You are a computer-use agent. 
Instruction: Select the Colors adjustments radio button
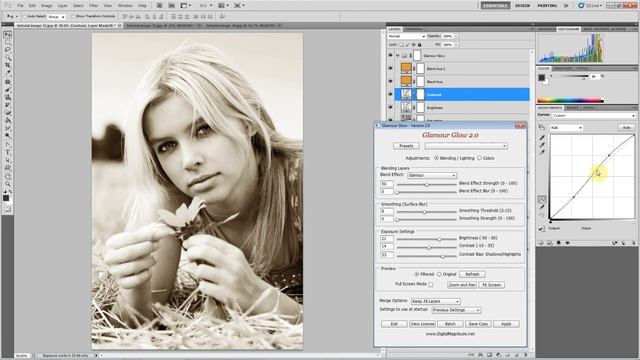(480, 158)
